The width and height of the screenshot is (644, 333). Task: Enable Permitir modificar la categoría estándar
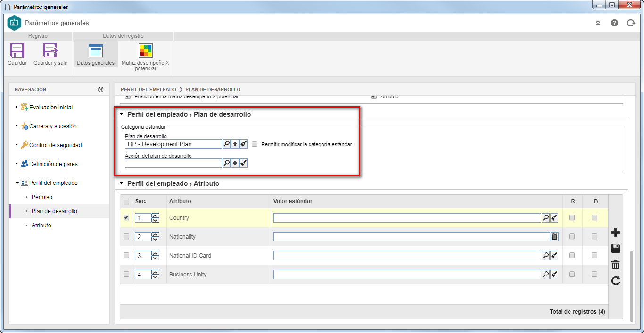(x=255, y=144)
